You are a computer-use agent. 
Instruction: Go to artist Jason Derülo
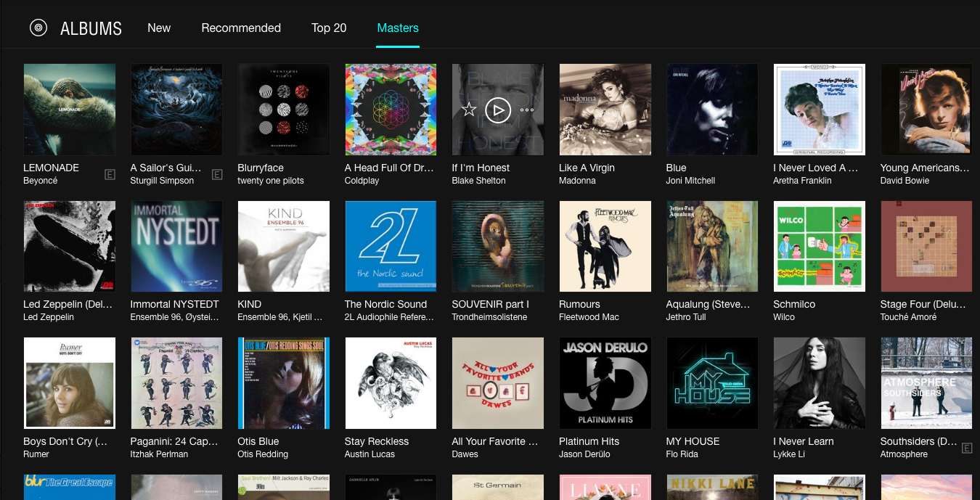[x=585, y=454]
